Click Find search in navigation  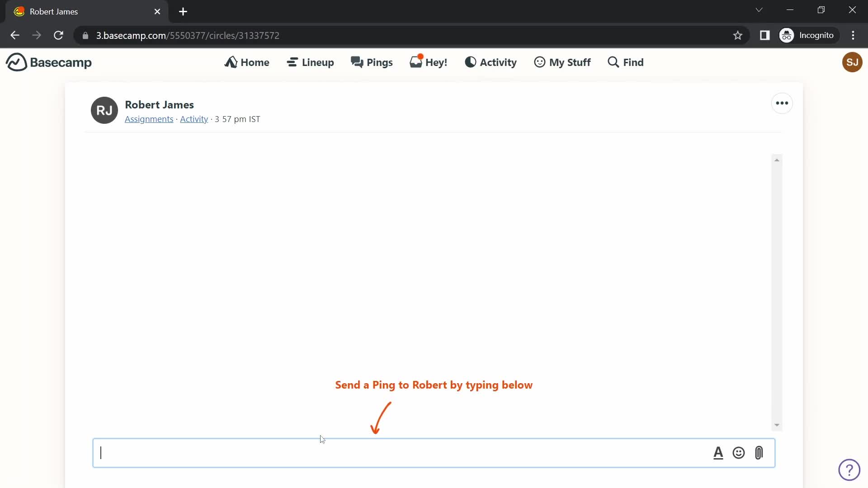tap(626, 62)
